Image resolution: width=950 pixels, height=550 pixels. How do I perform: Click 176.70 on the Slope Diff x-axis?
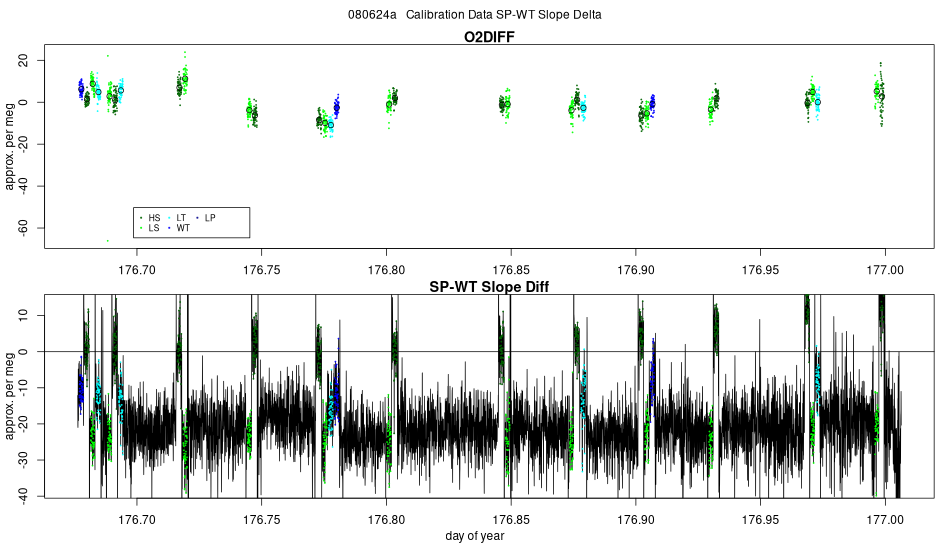pos(137,520)
